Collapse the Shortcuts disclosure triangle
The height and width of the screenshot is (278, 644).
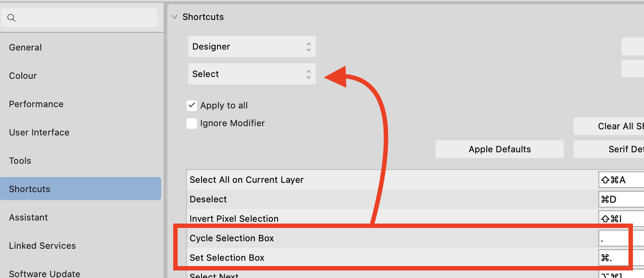pos(175,16)
